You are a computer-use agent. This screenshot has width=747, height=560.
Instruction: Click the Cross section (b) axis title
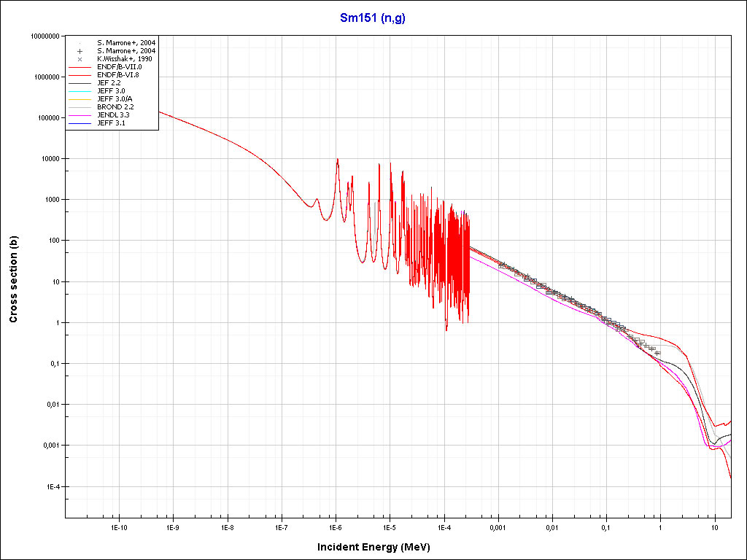pos(13,279)
